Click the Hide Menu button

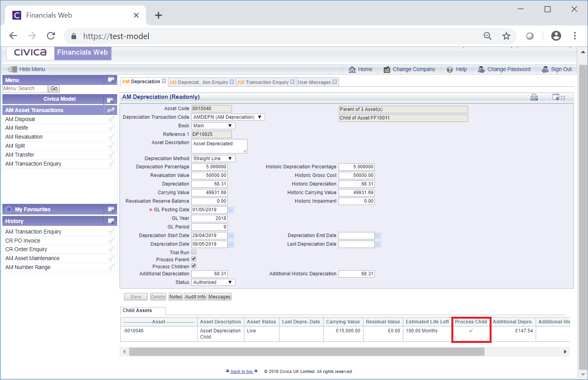27,69
